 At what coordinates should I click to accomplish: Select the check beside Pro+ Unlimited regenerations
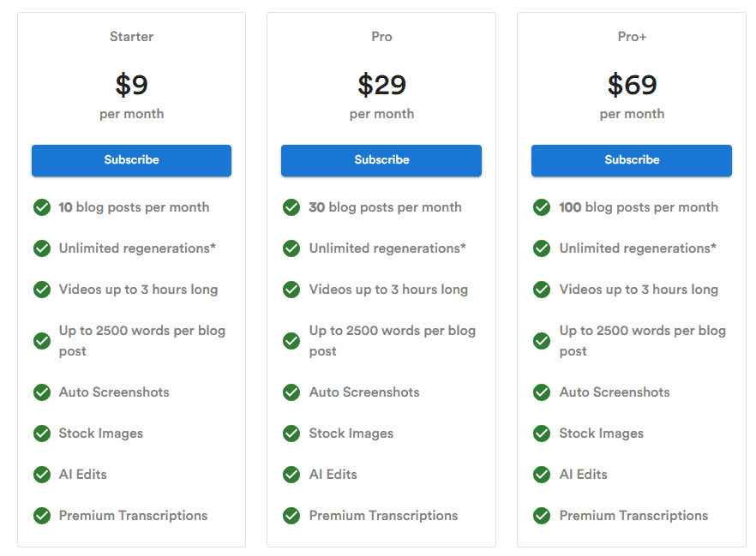tap(541, 248)
